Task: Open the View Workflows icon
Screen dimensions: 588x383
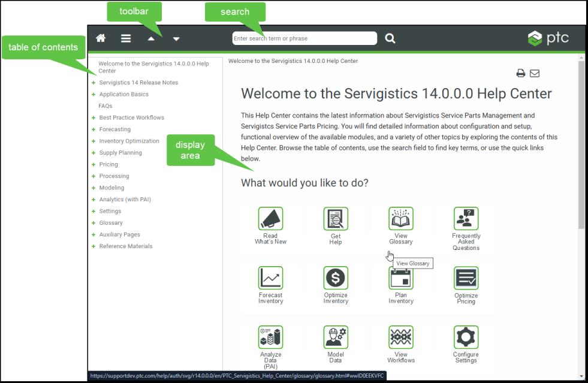Action: click(x=401, y=337)
